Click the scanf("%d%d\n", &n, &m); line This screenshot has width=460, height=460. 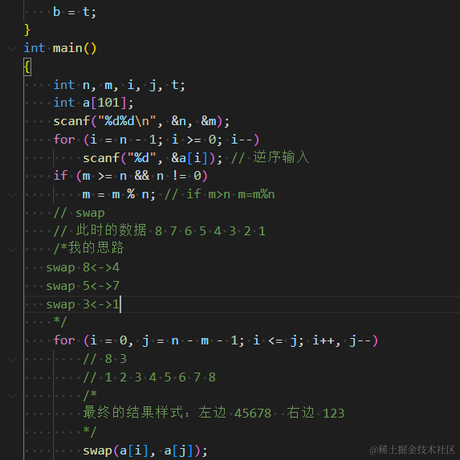tap(141, 121)
